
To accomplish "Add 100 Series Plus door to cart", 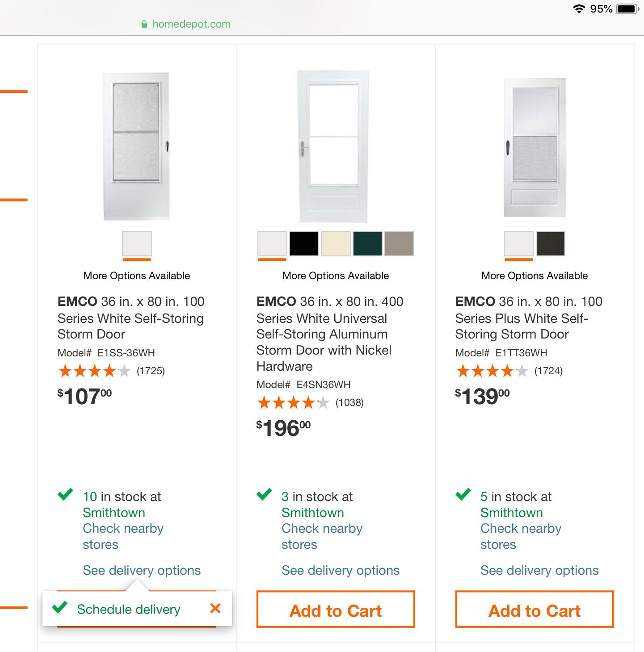I will [x=535, y=610].
